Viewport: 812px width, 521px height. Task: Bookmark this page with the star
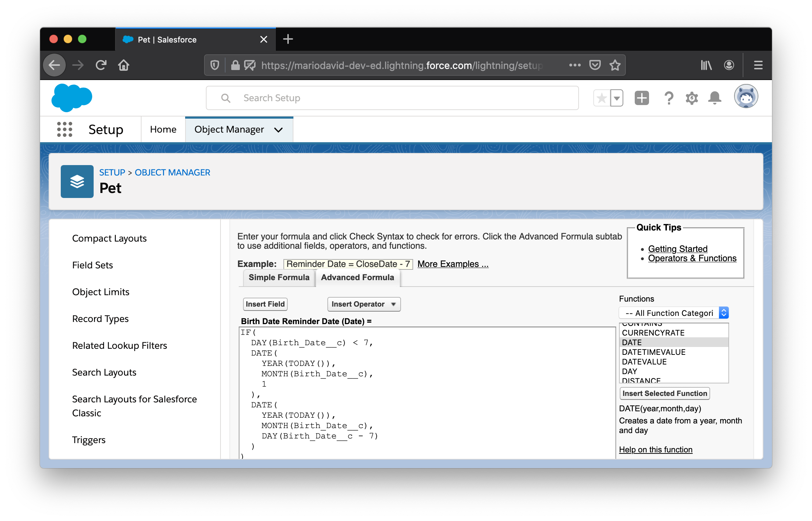[615, 65]
